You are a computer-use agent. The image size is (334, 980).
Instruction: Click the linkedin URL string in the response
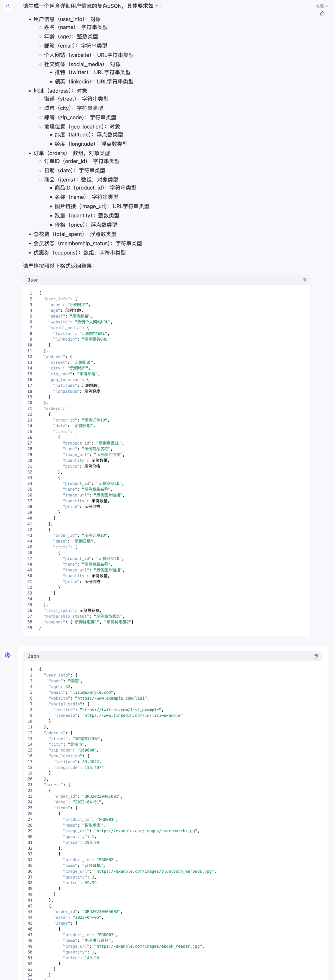[x=132, y=715]
